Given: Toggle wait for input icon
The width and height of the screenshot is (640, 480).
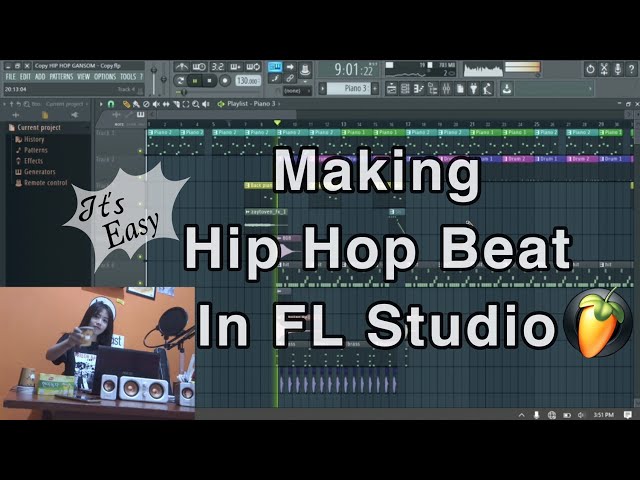Looking at the screenshot, I should (199, 67).
